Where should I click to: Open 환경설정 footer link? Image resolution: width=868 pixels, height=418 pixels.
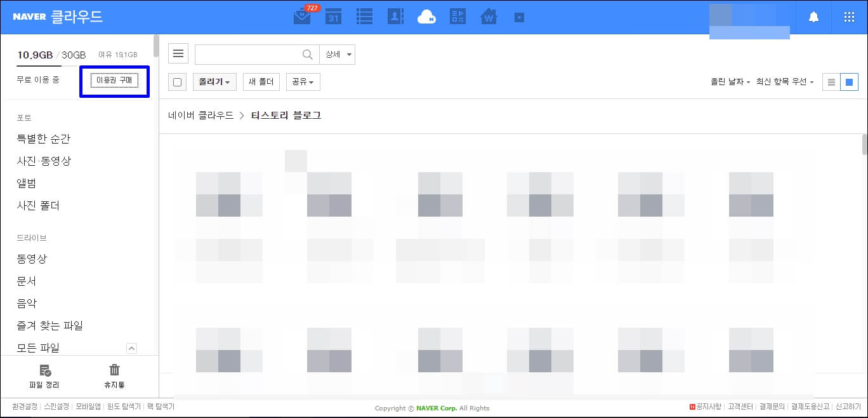click(25, 407)
